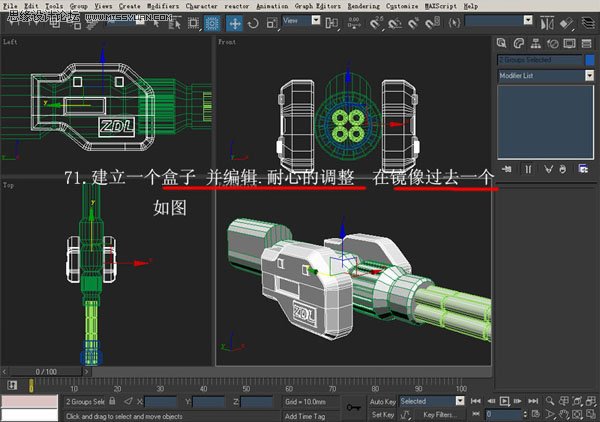
Task: Click the Select and Manipulate icon
Action: click(x=354, y=23)
